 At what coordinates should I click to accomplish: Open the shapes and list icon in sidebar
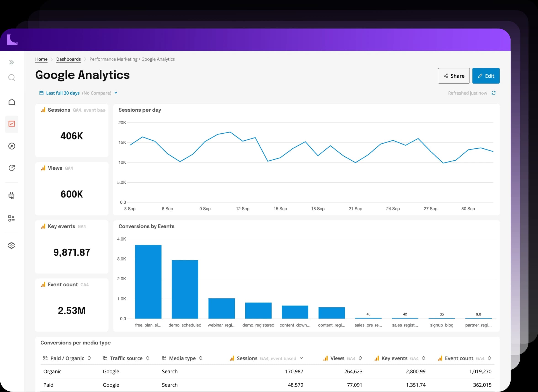tap(11, 218)
